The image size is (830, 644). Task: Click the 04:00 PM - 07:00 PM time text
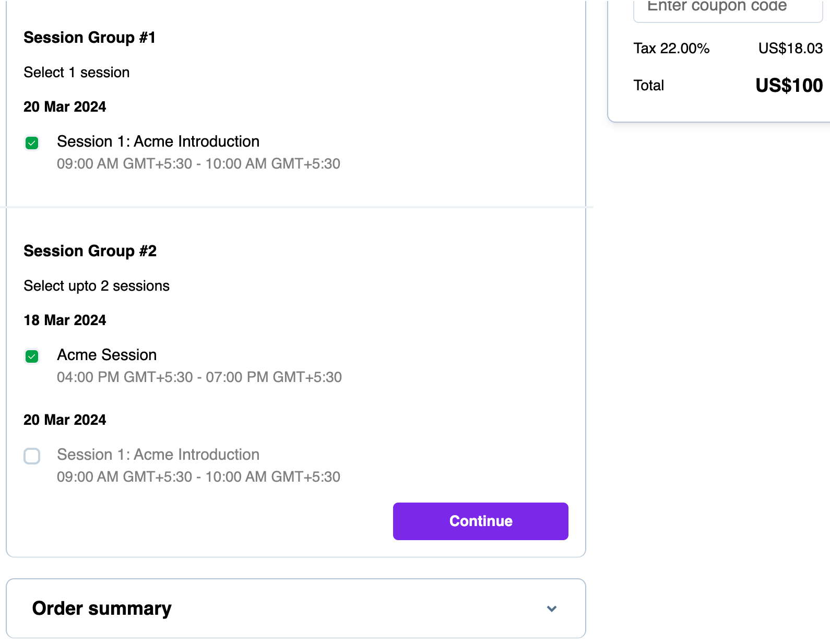pyautogui.click(x=199, y=377)
